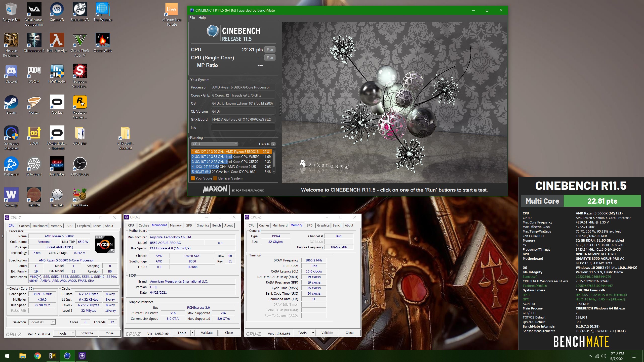Open Heaven Benchmark desktop icon
Viewport: 644px width, 362px height.
tap(11, 45)
